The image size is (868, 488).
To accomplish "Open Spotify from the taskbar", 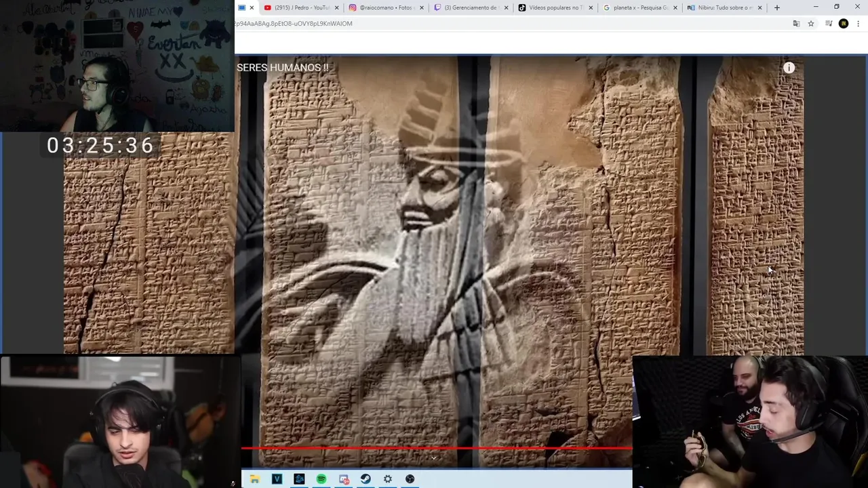I will tap(321, 479).
